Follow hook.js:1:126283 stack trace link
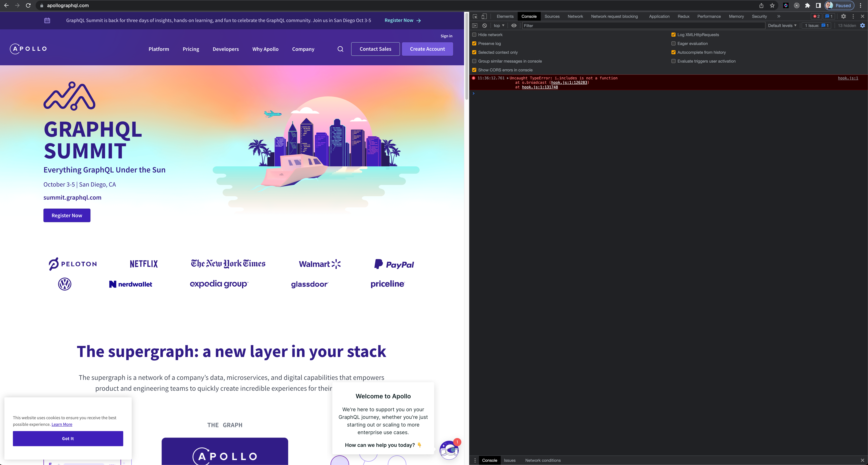Screen dimensions: 868x465 (569, 82)
